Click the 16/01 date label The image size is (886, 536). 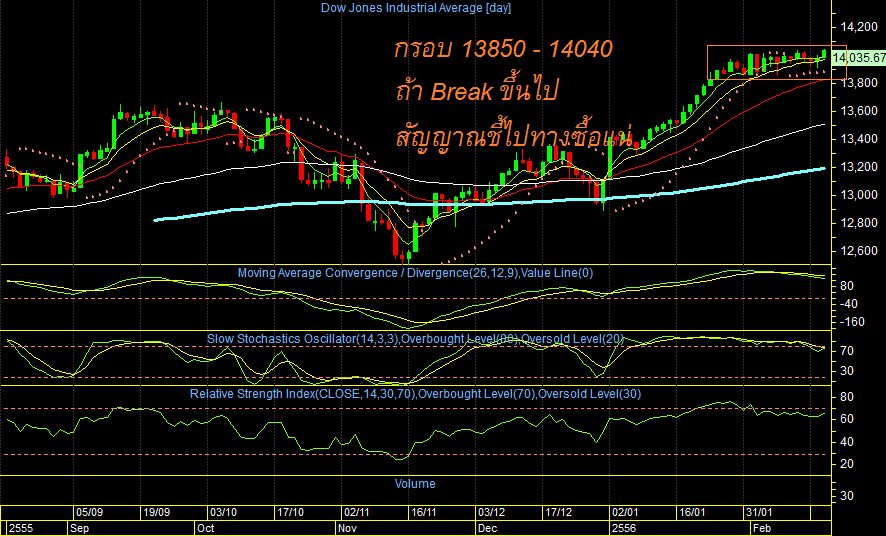point(692,513)
